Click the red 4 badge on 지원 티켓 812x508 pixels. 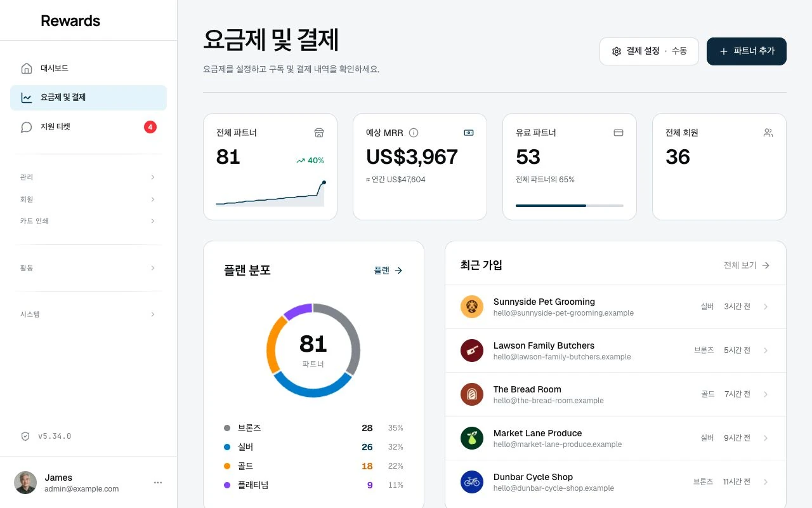[150, 127]
